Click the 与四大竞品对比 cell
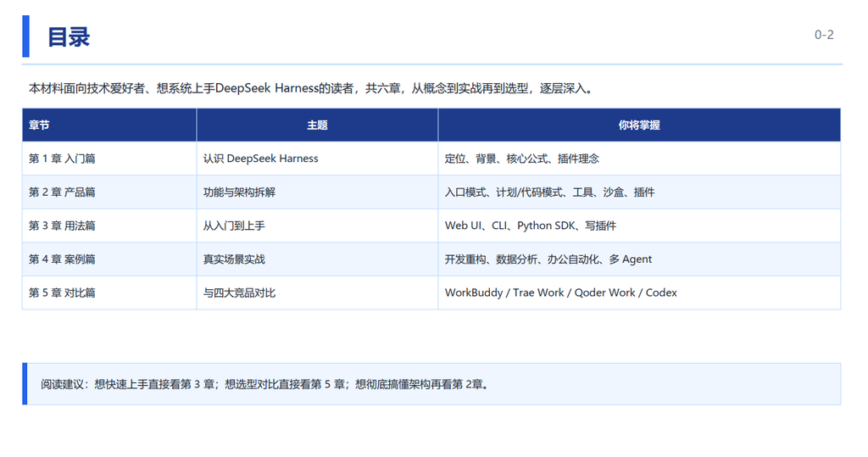This screenshot has height=457, width=868. click(x=317, y=293)
